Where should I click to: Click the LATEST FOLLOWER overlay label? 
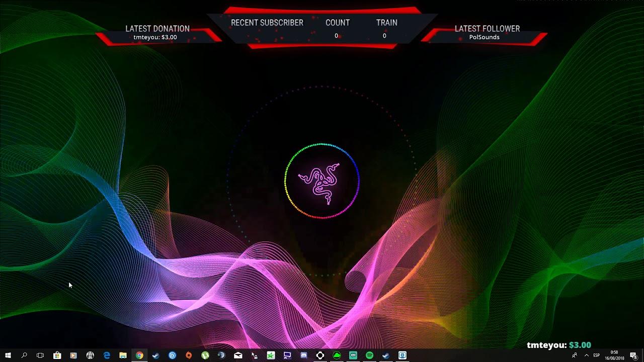488,29
